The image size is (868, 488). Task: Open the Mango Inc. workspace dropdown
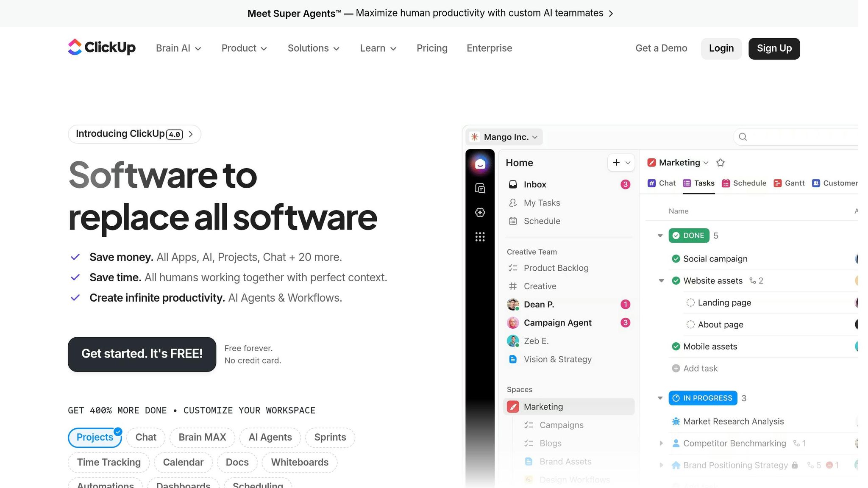tap(505, 137)
